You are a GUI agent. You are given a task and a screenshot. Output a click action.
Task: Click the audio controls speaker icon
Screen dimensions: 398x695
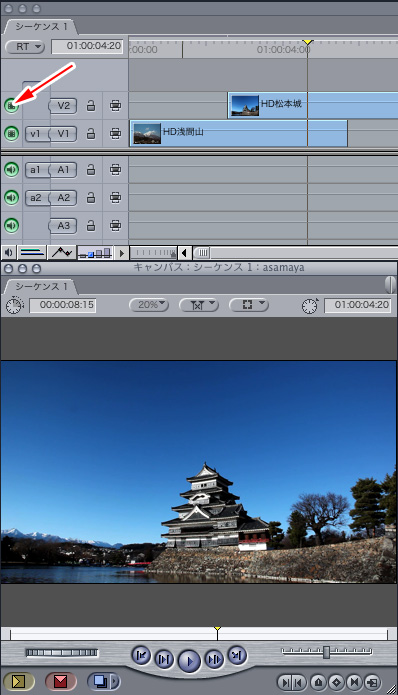click(8, 253)
